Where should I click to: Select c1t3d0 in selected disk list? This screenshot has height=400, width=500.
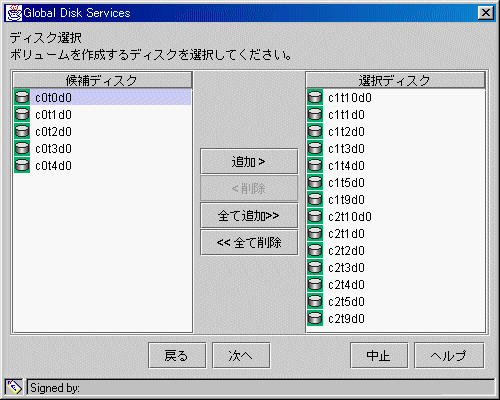point(396,149)
